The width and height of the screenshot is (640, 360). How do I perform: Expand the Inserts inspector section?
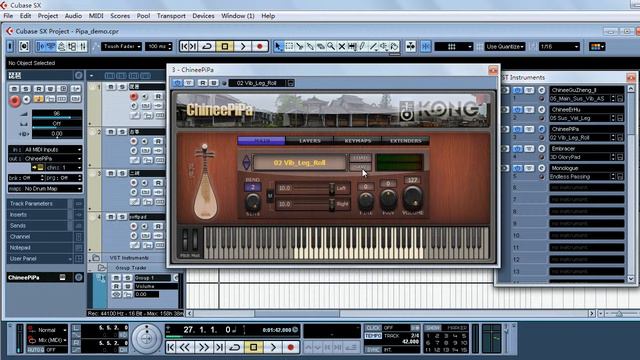39,215
